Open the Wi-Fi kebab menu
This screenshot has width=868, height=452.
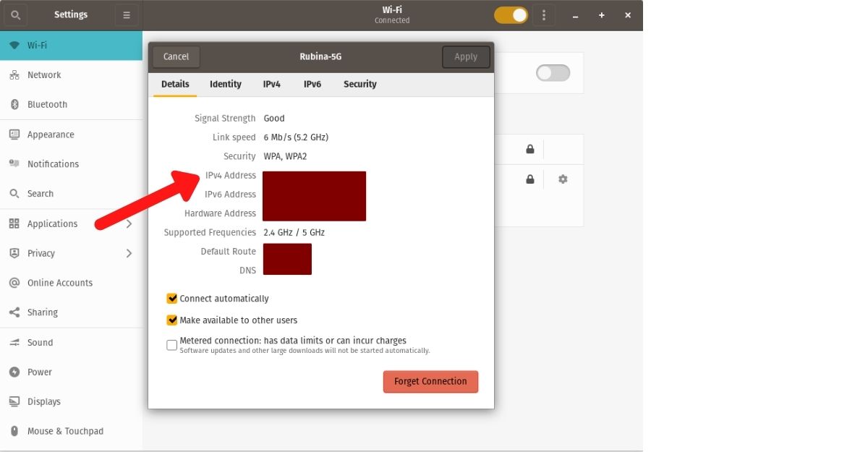pyautogui.click(x=544, y=14)
